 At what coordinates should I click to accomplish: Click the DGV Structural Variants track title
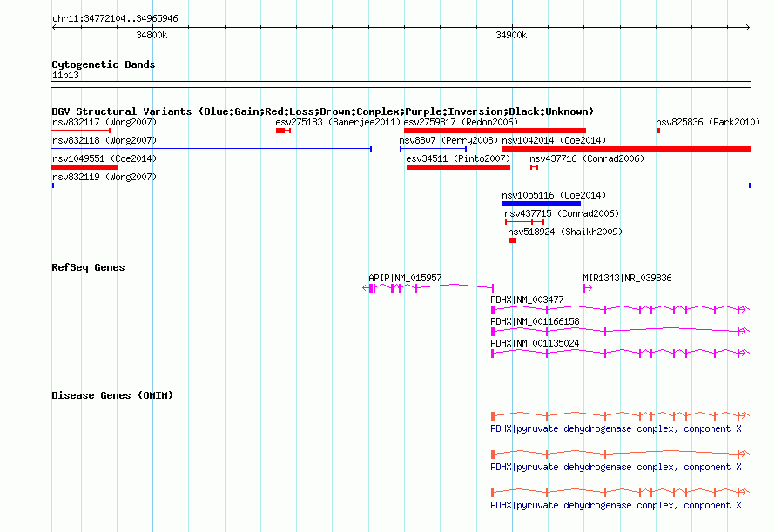[x=322, y=111]
